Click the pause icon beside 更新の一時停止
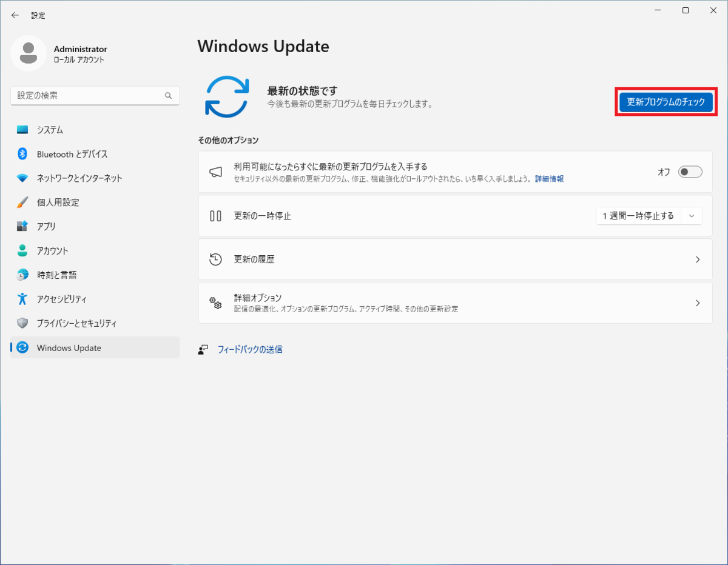 click(215, 216)
